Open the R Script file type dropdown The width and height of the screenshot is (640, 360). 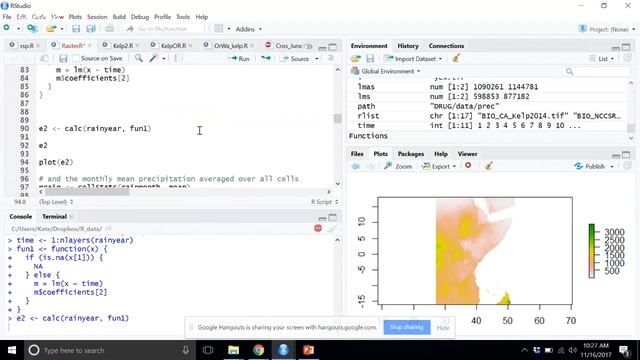tap(324, 202)
